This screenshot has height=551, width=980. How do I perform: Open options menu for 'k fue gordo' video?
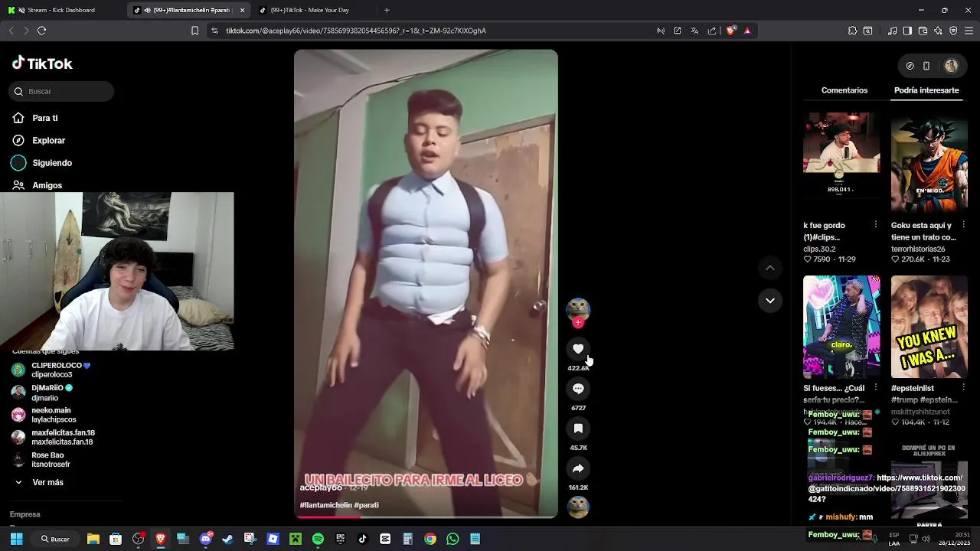click(x=876, y=225)
